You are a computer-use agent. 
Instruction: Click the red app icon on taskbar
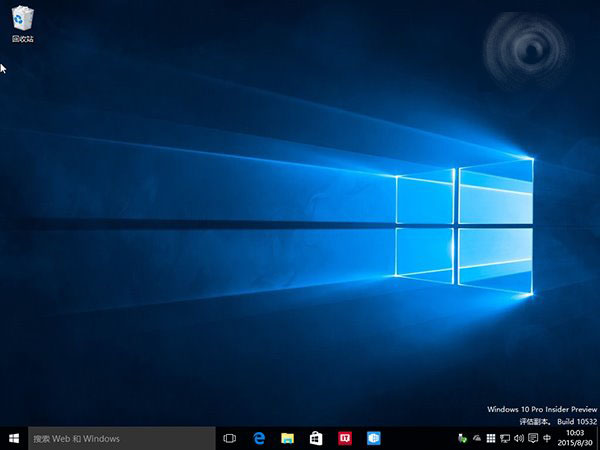point(345,438)
